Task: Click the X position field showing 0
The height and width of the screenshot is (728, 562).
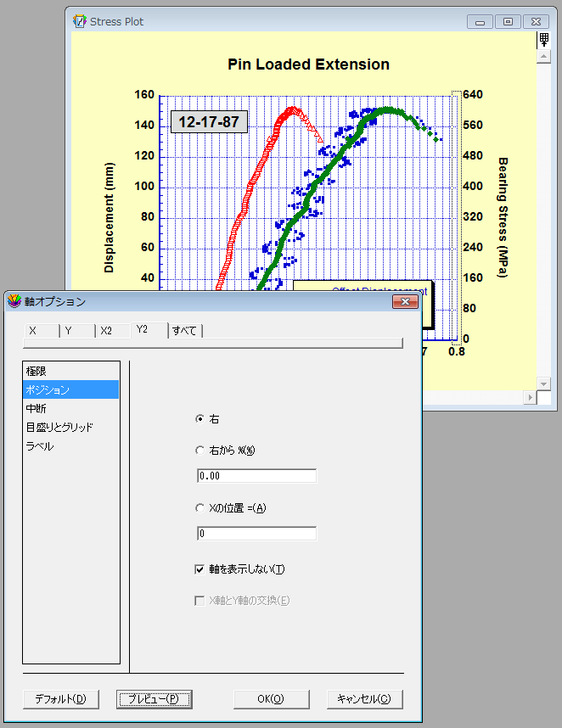Action: pos(257,534)
